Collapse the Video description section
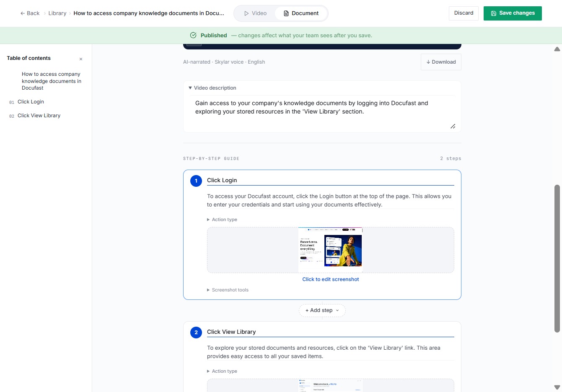Image resolution: width=562 pixels, height=392 pixels. [x=212, y=88]
